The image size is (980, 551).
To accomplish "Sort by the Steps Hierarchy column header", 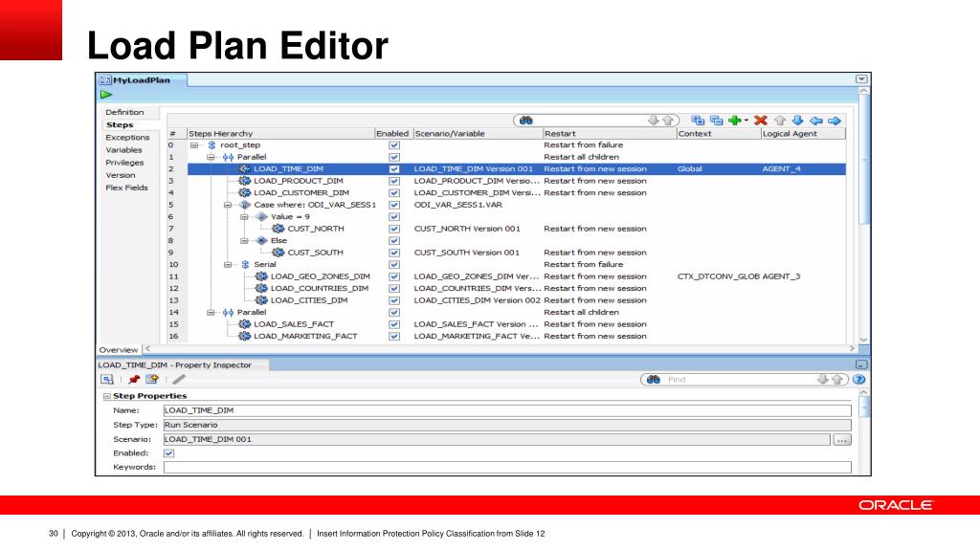I will pos(280,134).
